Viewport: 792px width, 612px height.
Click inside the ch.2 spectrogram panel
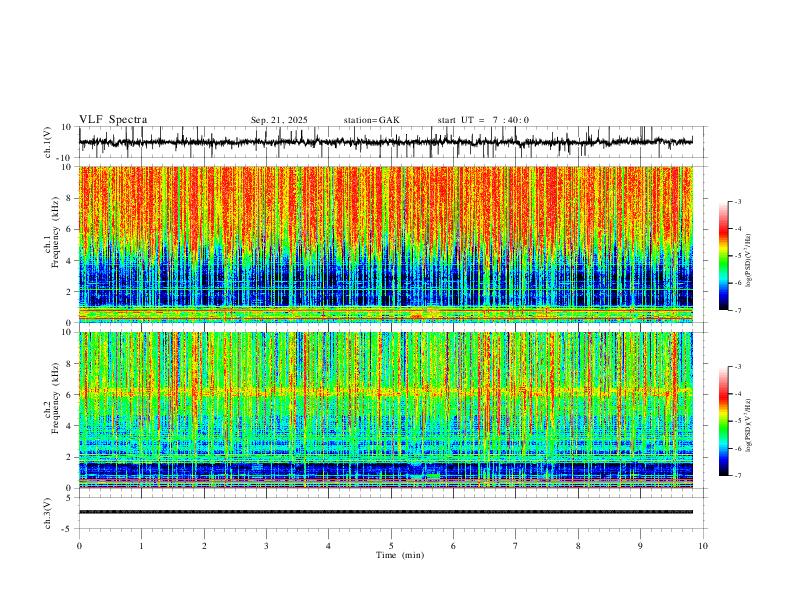pyautogui.click(x=386, y=410)
